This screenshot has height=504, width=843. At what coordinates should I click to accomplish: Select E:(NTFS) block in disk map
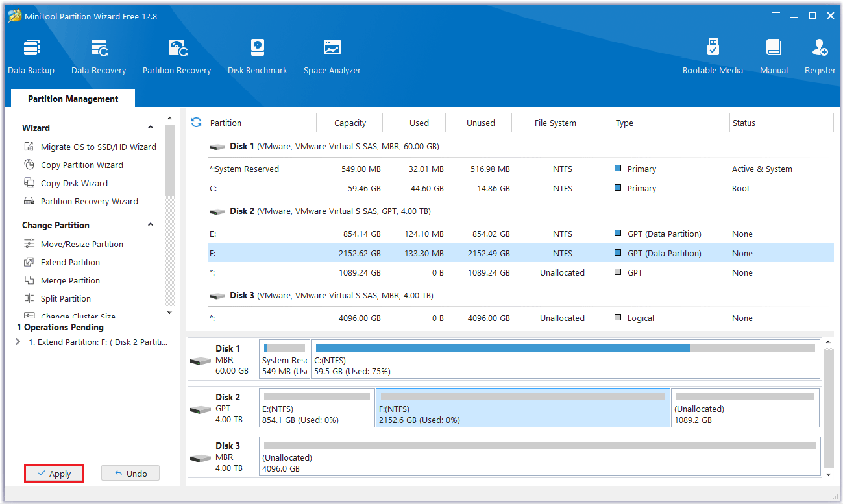[x=317, y=408]
